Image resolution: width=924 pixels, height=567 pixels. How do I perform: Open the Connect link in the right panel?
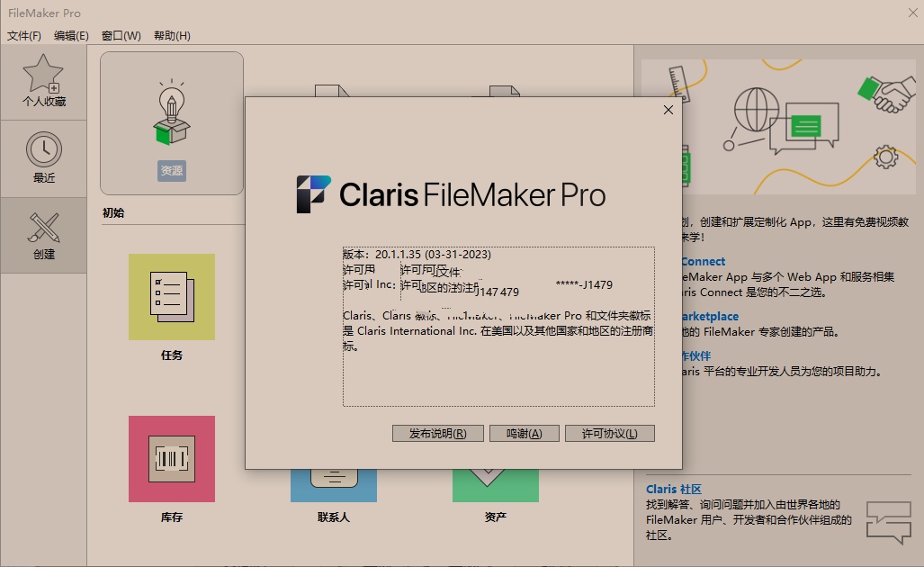point(704,261)
